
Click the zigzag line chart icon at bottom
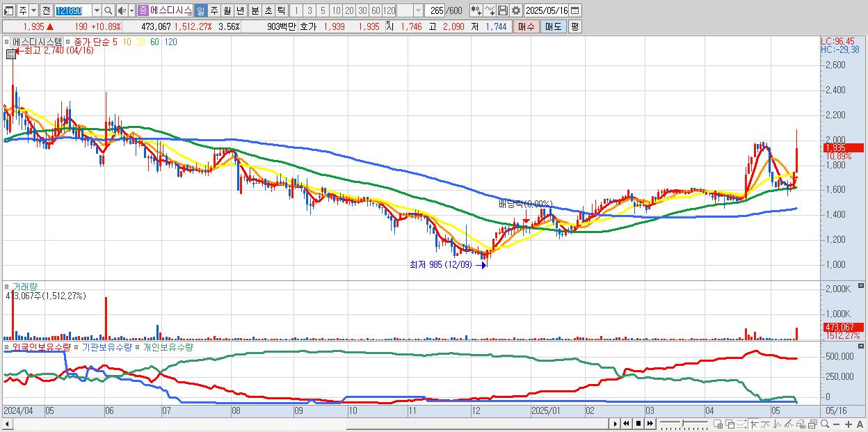778,424
